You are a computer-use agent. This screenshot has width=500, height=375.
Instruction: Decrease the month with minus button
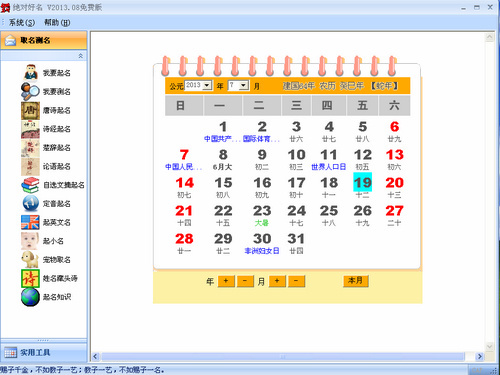[x=296, y=281]
